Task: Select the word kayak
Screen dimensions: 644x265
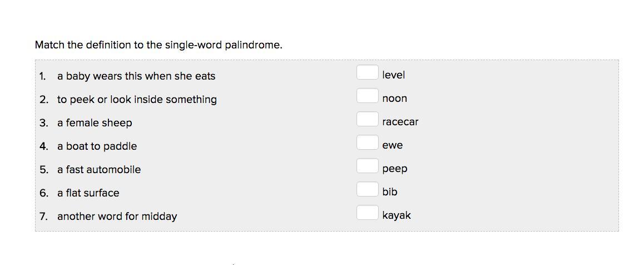Action: click(397, 215)
